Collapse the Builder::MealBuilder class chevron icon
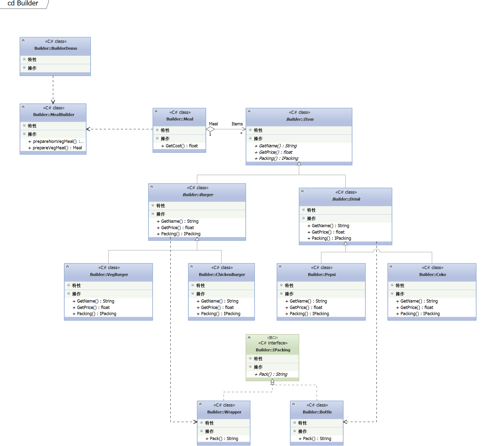504x446 pixels. coord(23,107)
